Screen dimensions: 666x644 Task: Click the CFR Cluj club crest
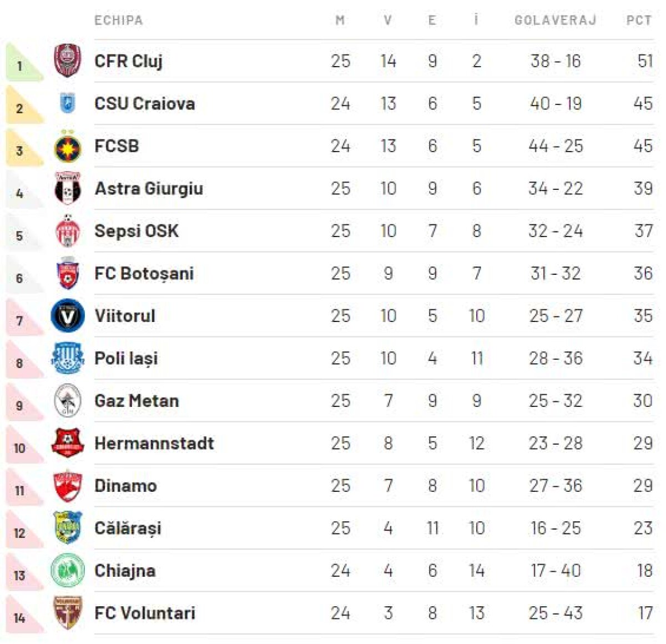click(68, 61)
